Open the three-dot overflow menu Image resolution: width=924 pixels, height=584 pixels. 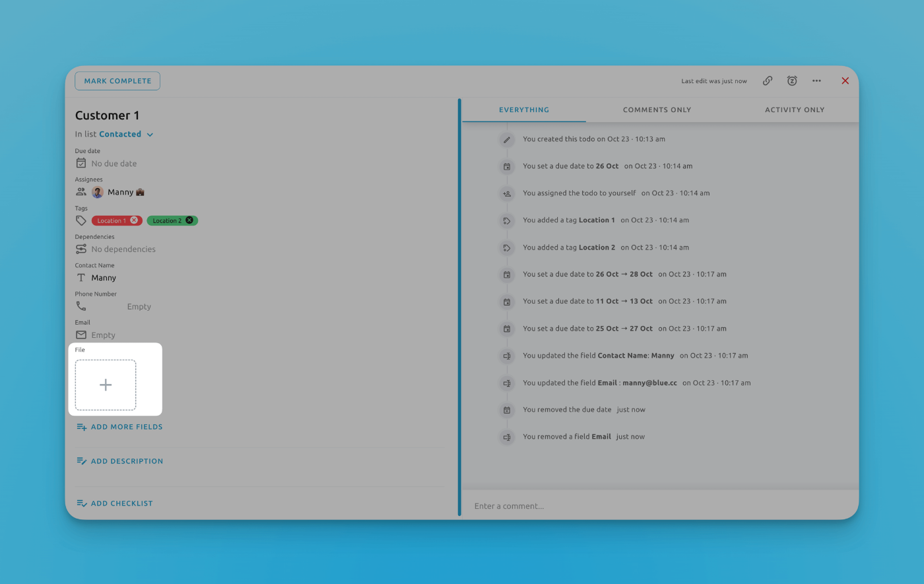point(816,81)
